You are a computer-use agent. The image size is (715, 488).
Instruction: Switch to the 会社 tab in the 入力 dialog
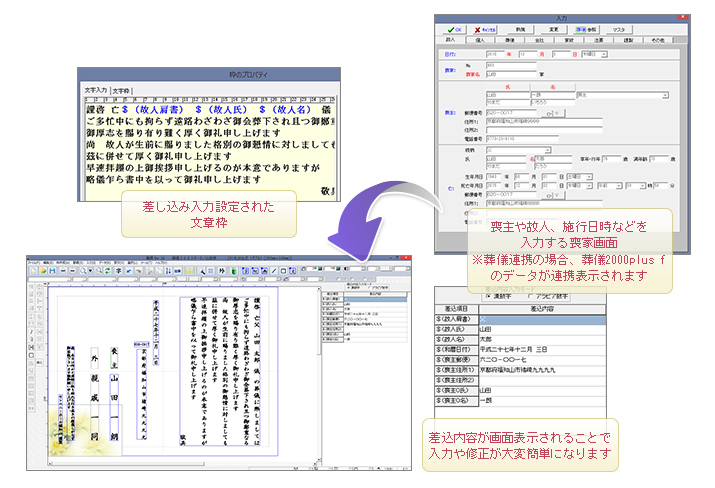[x=541, y=42]
